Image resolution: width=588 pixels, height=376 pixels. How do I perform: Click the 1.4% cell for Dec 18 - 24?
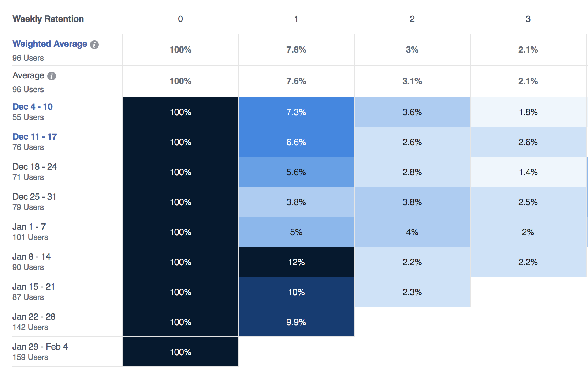tap(528, 172)
